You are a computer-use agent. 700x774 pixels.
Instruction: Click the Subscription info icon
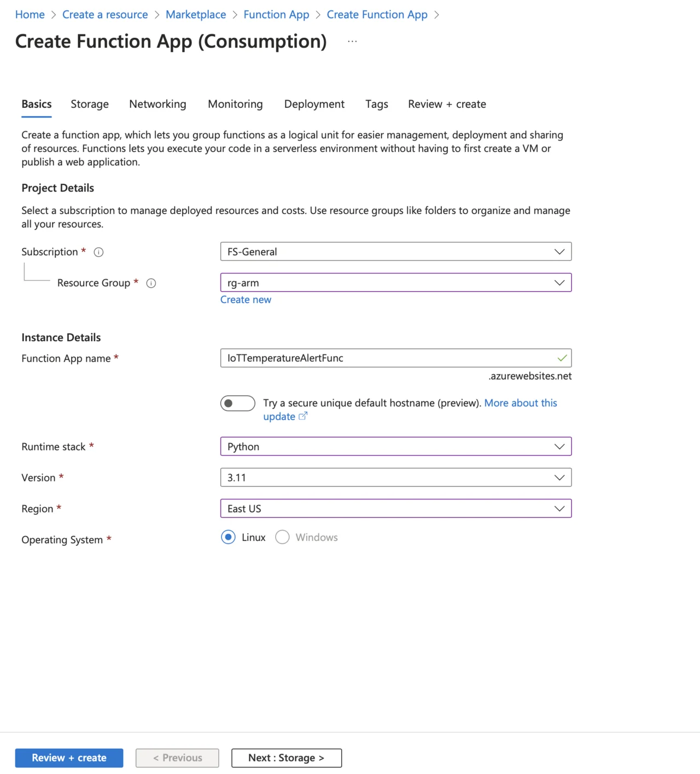[x=98, y=252]
